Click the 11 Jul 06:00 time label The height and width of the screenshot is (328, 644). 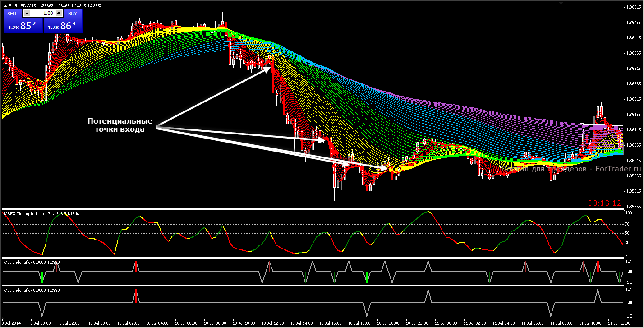click(532, 323)
